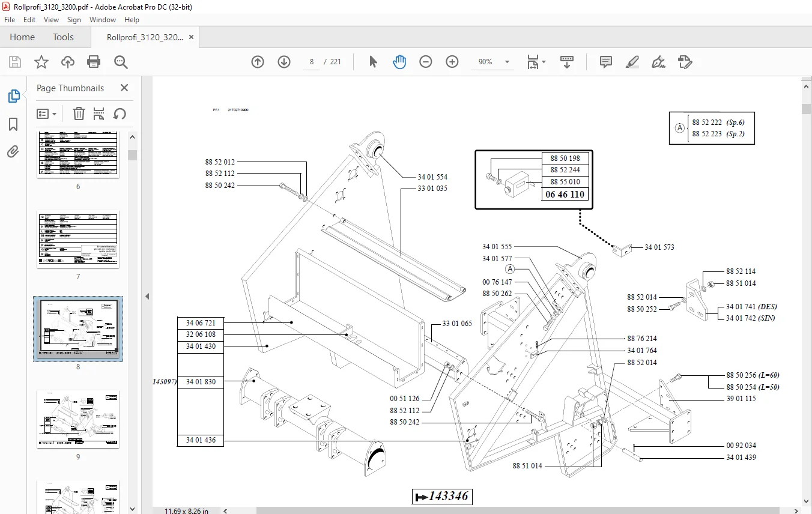Print the document using the printer icon
This screenshot has width=812, height=514.
pyautogui.click(x=94, y=62)
